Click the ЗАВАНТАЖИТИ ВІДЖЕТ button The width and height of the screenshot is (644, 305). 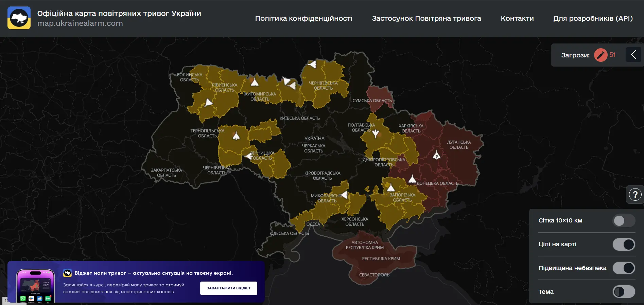point(229,288)
